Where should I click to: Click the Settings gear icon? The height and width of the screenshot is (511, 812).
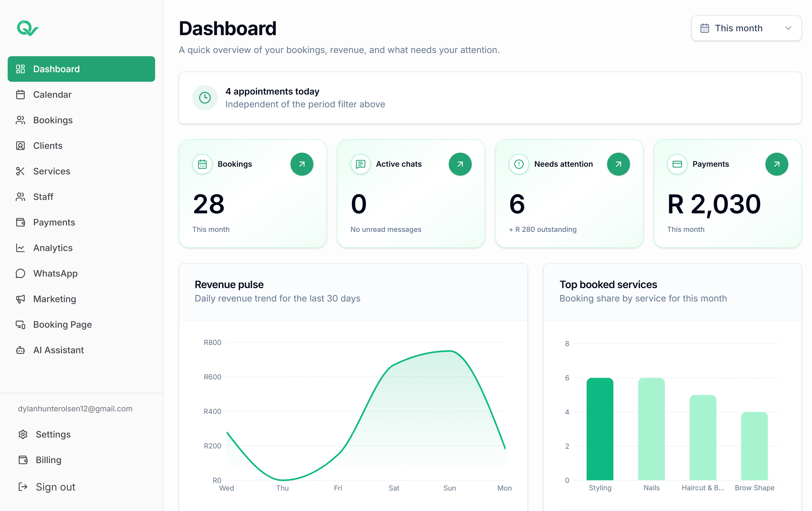(x=23, y=434)
